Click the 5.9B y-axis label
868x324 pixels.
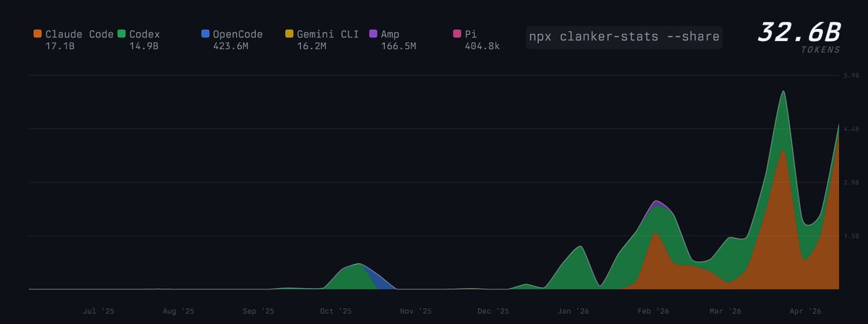point(851,75)
